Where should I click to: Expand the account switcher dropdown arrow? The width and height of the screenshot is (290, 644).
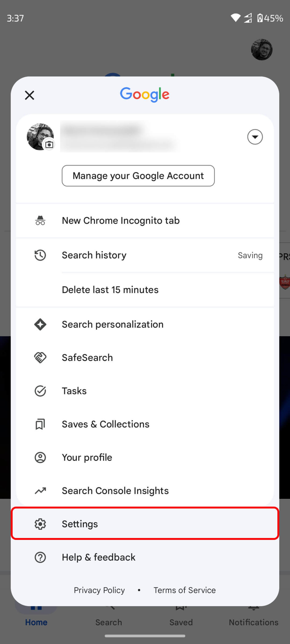[255, 137]
